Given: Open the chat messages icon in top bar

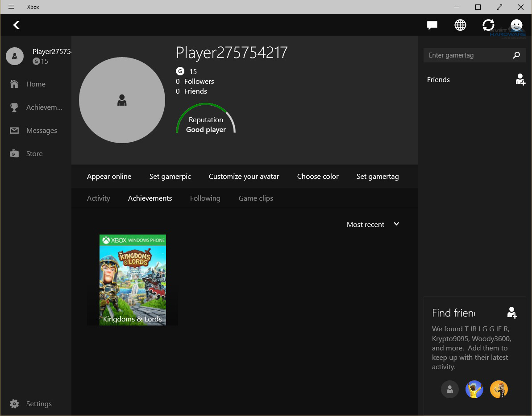Looking at the screenshot, I should [x=432, y=25].
